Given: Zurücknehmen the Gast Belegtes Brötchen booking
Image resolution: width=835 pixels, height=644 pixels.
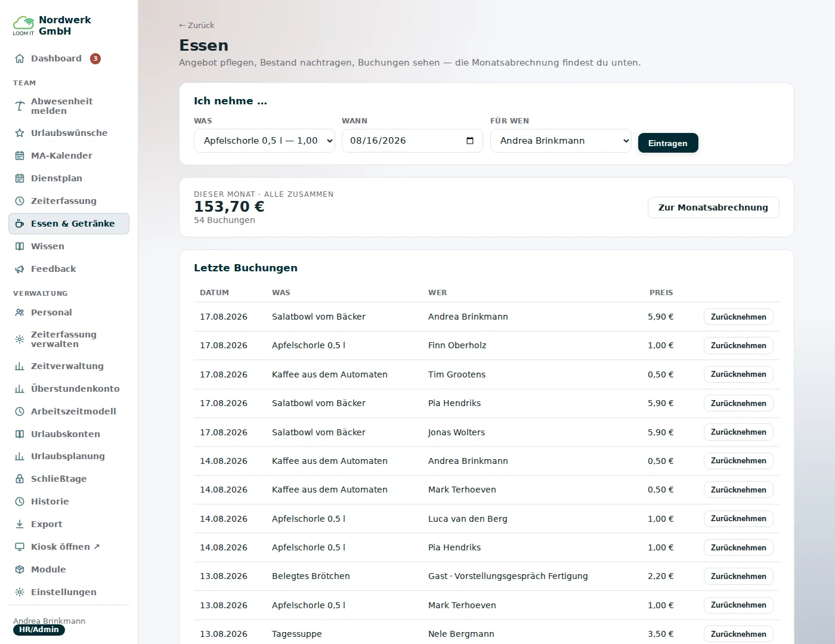Looking at the screenshot, I should 738,577.
